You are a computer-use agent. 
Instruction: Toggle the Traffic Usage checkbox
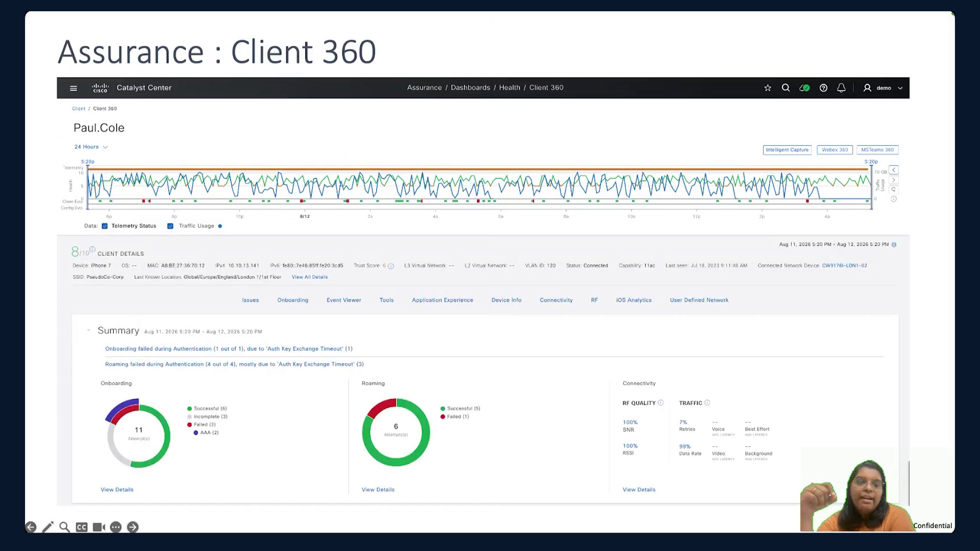tap(170, 226)
